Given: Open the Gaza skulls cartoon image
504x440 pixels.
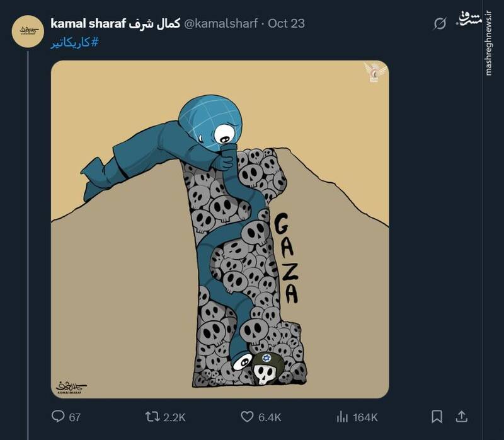Looking at the screenshot, I should (x=220, y=229).
